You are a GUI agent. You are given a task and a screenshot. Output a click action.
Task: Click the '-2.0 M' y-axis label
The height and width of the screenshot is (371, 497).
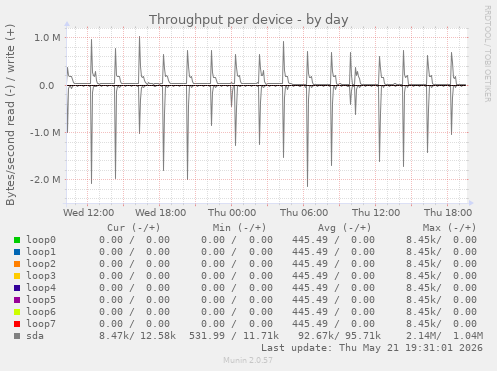[x=45, y=180]
